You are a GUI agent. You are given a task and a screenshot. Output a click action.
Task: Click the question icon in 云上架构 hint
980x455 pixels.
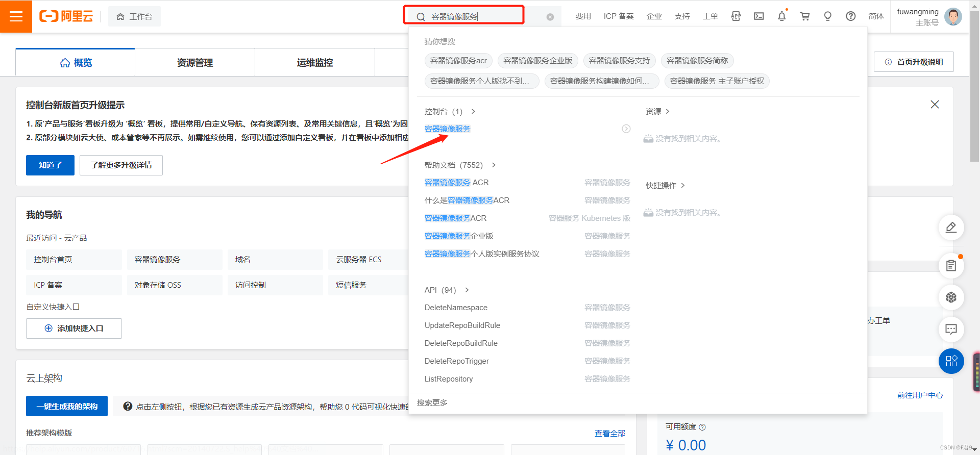pos(128,406)
